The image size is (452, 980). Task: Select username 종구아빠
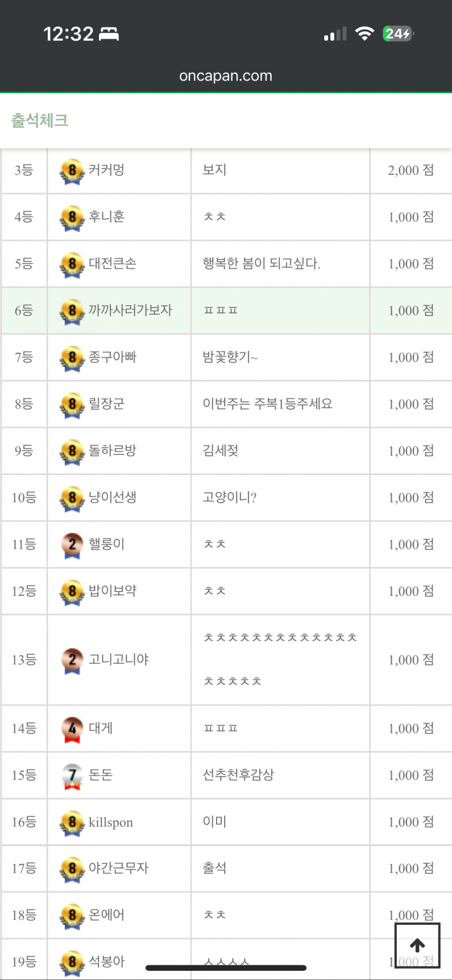click(x=113, y=357)
